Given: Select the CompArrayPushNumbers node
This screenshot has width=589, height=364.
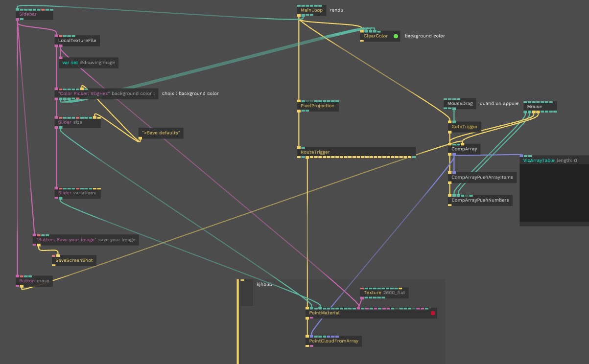Looking at the screenshot, I should coord(480,200).
